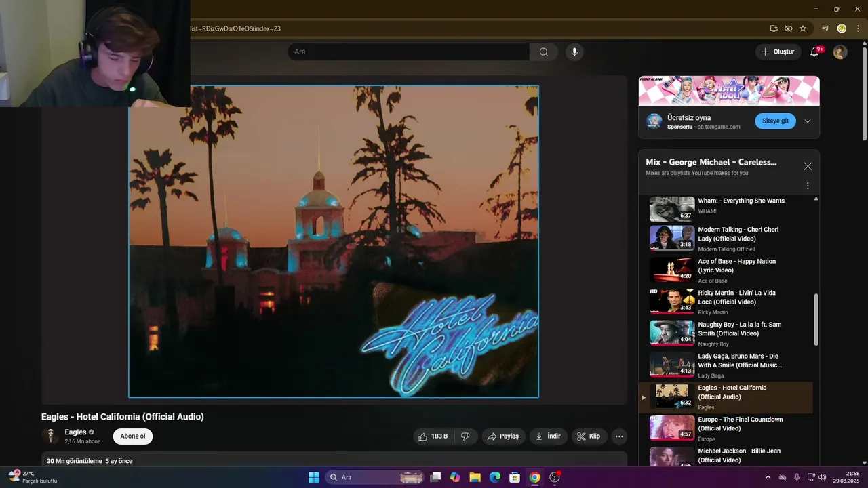
Task: Click Siteye git on the ad
Action: [775, 121]
